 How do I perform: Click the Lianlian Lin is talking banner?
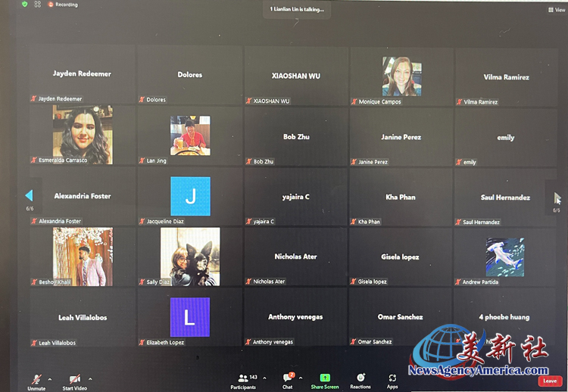pos(297,9)
